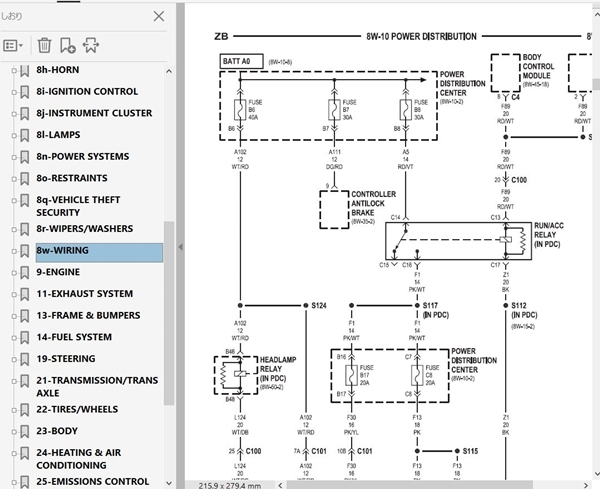
Task: Expand the 8l-LAMPS bookmark node
Action: click(12, 134)
